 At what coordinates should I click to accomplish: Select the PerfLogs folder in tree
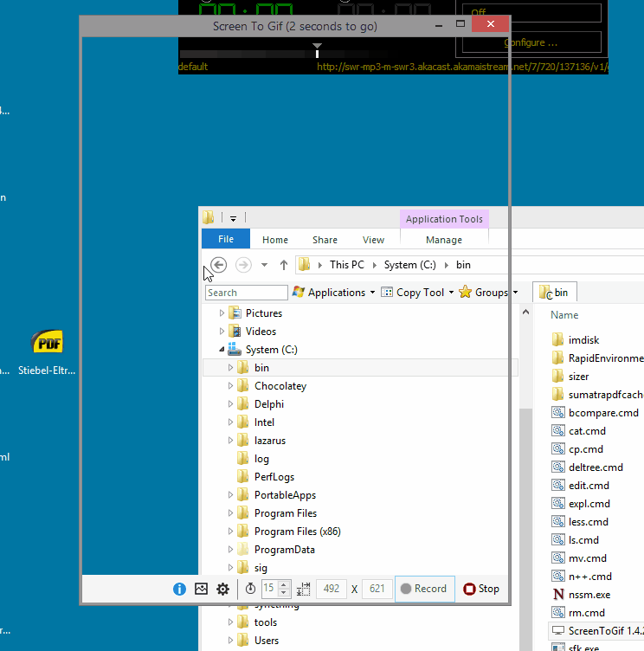coord(274,477)
